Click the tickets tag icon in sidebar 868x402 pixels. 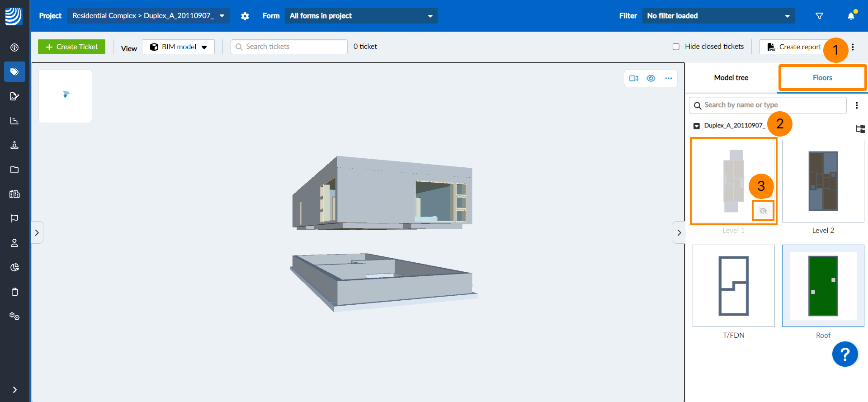point(14,72)
